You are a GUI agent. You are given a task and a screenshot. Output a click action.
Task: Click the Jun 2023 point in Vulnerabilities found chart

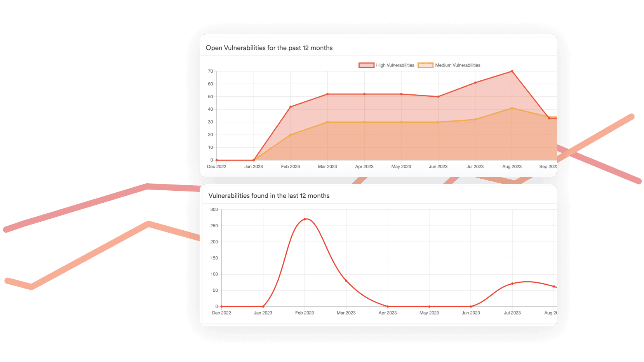pos(471,306)
